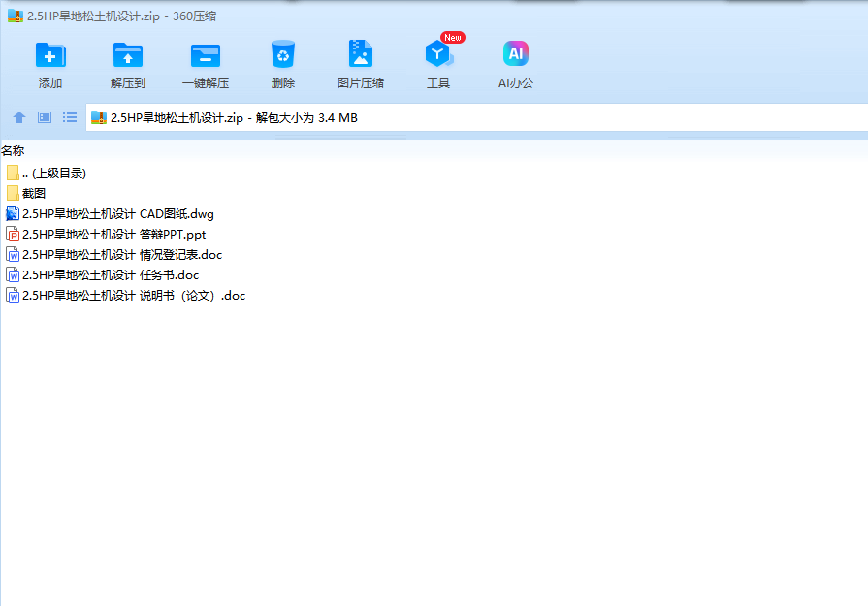Viewport: 868px width, 606px height.
Task: Select the 情况登记表.doc file
Action: [114, 255]
